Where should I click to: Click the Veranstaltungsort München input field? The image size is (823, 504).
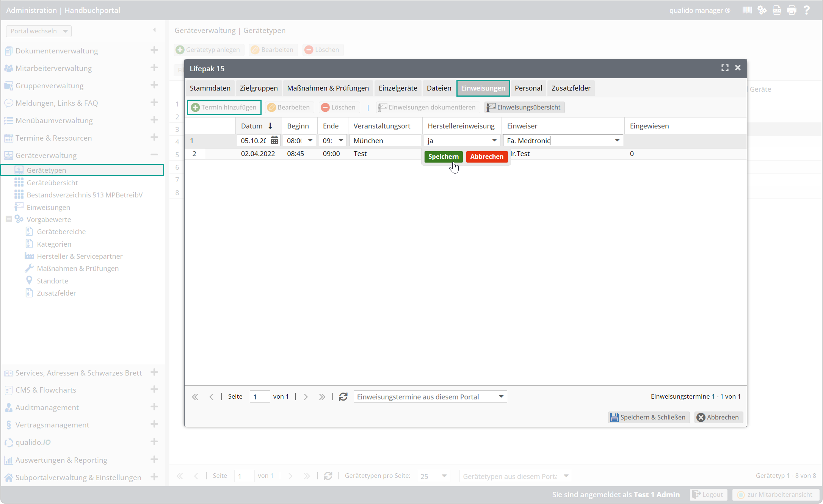385,141
